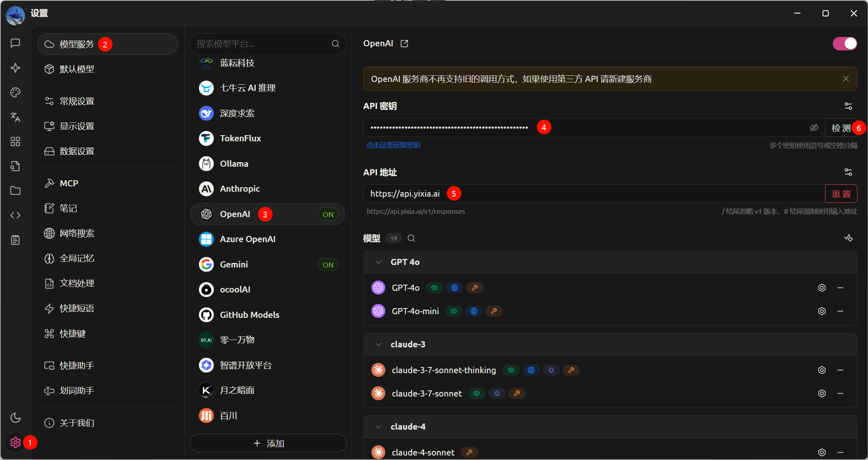The height and width of the screenshot is (460, 868).
Task: Click the search icon next to the model count
Action: point(411,238)
